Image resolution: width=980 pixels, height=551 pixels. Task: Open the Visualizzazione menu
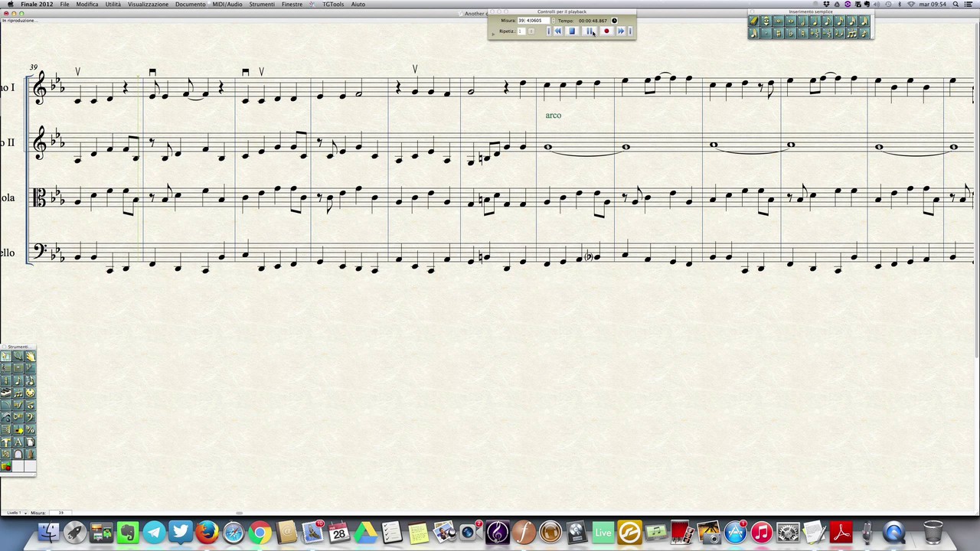148,4
